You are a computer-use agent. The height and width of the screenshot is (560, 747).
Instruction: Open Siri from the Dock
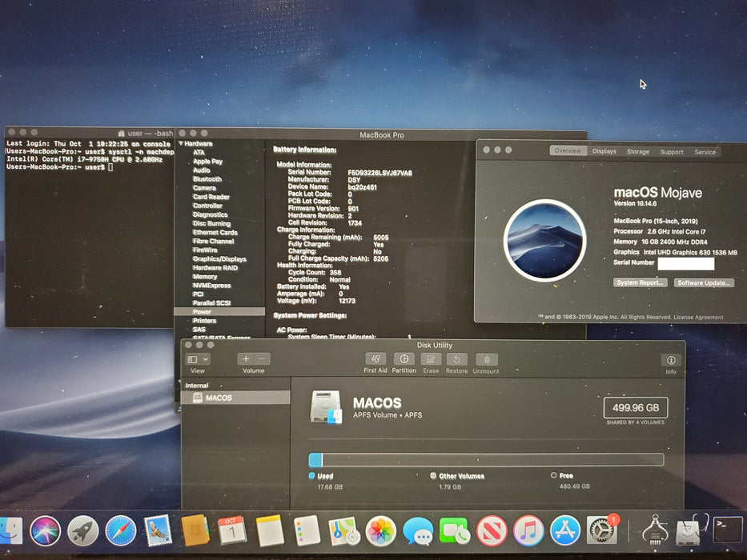46,530
